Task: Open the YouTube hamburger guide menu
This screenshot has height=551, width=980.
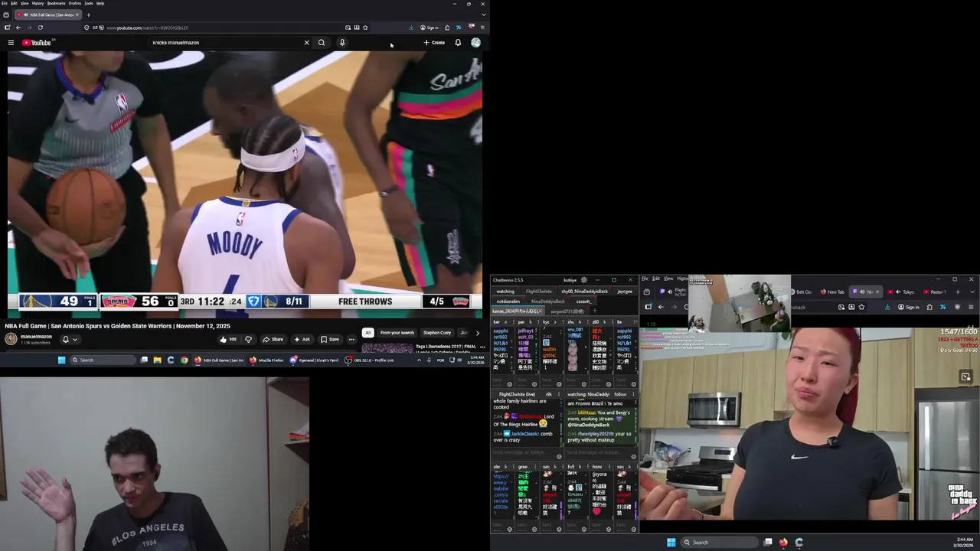Action: (x=11, y=43)
